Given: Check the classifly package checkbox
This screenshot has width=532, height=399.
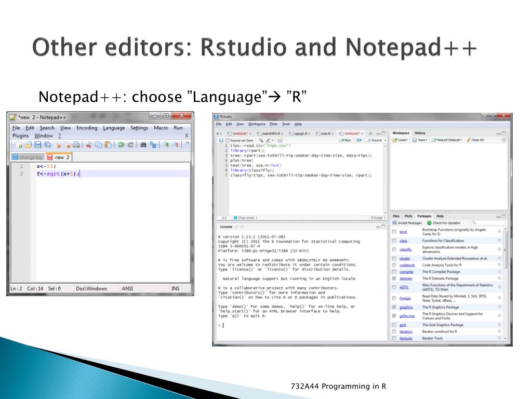Looking at the screenshot, I should (x=394, y=249).
